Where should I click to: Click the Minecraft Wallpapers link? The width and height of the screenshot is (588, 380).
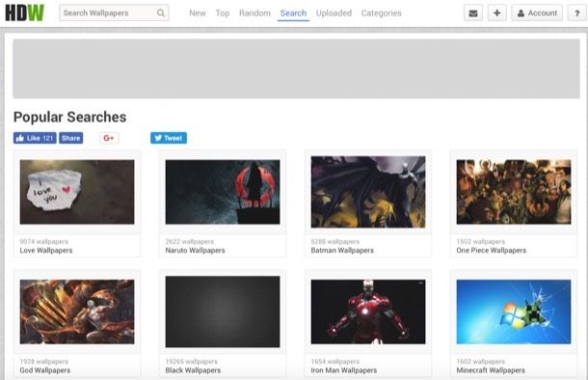[491, 370]
